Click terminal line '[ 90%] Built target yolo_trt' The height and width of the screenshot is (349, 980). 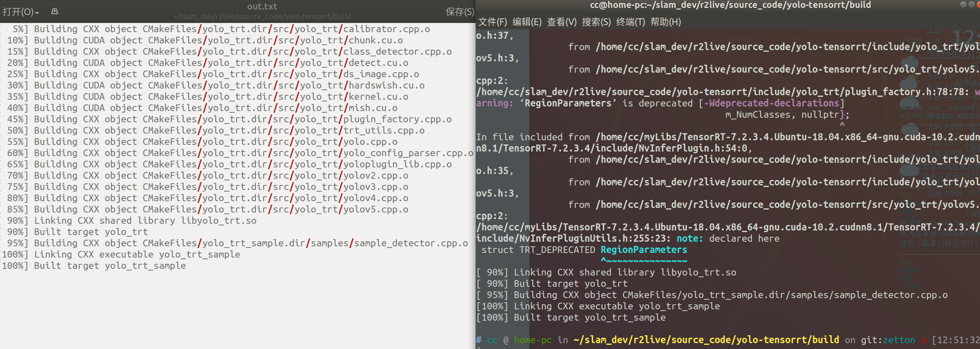[x=552, y=283]
